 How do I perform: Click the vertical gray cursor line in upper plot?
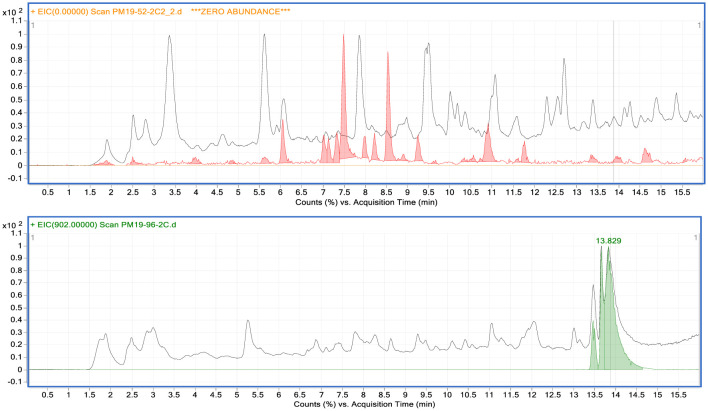(613, 100)
